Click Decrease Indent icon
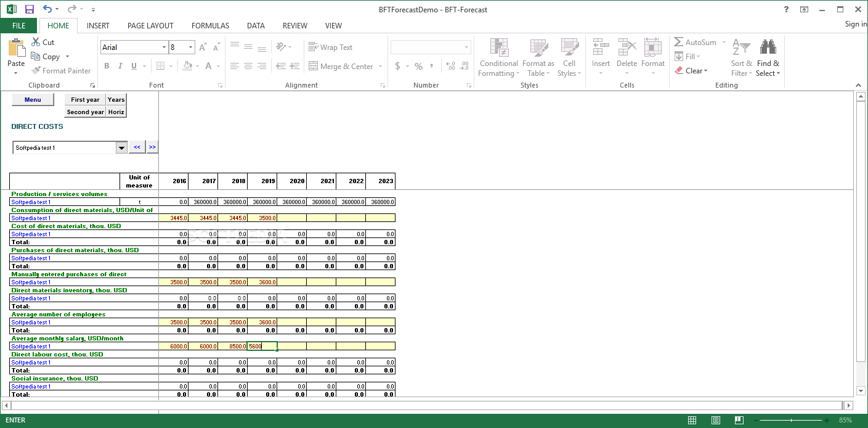The width and height of the screenshot is (868, 428). point(281,66)
